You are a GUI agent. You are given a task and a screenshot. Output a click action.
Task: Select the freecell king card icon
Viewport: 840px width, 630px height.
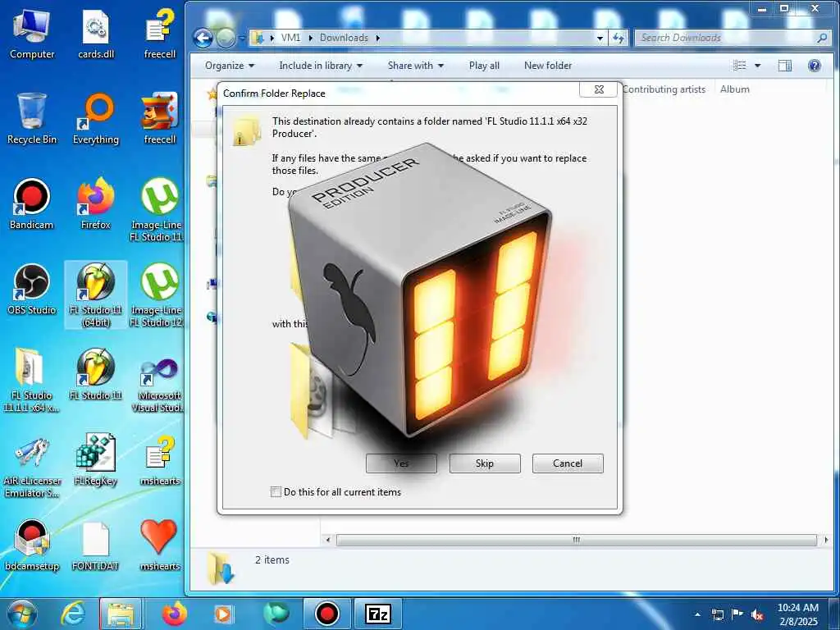pyautogui.click(x=159, y=119)
